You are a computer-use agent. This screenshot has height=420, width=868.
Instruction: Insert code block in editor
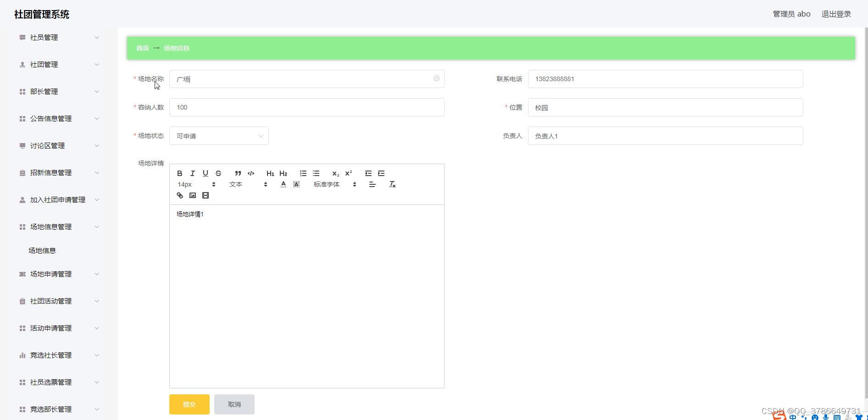pyautogui.click(x=251, y=173)
